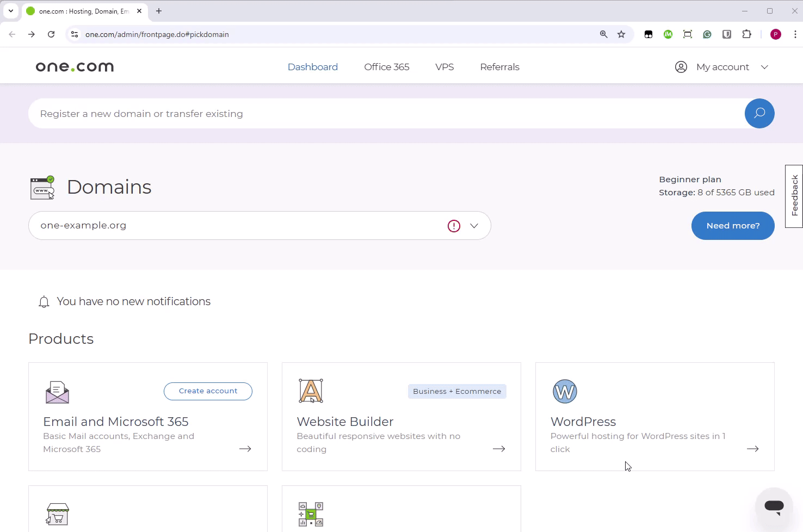Click the arrow in Email and Microsoft 365 card

pyautogui.click(x=245, y=449)
